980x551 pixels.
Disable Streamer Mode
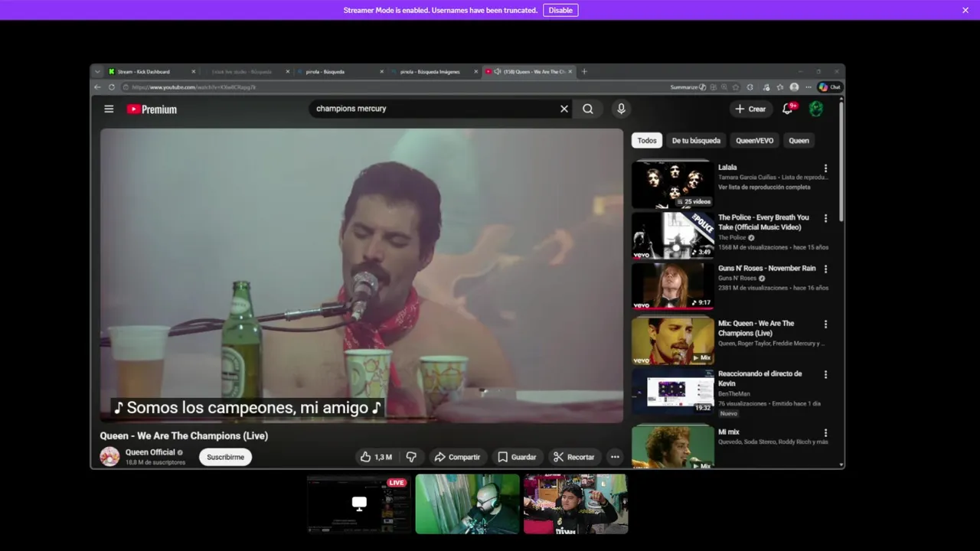(560, 10)
